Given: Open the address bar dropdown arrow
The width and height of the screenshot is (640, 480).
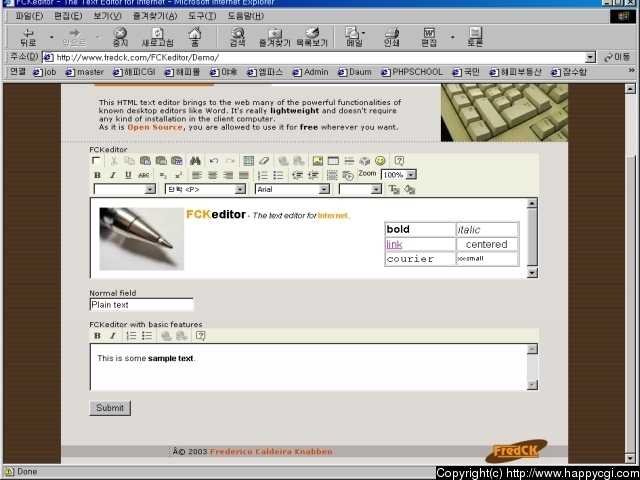Looking at the screenshot, I should [x=590, y=58].
